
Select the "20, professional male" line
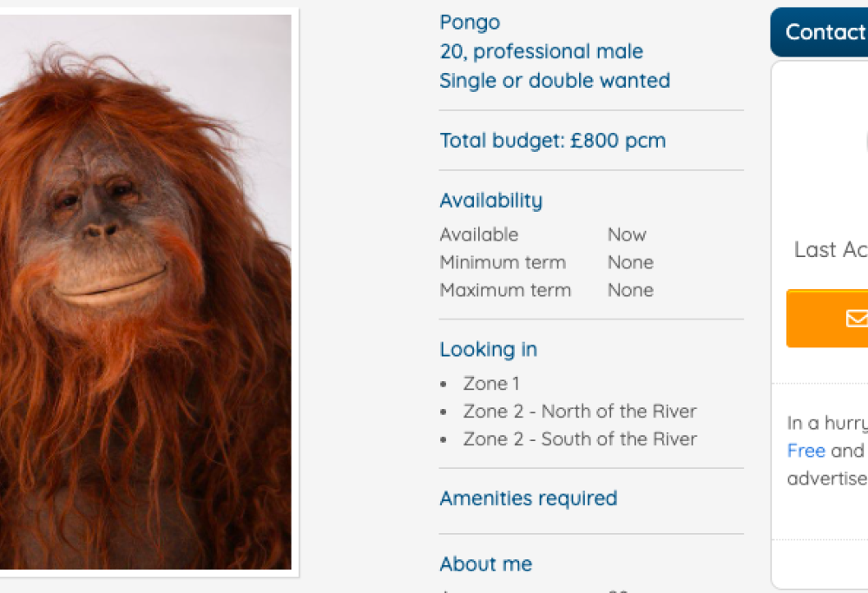coord(541,51)
